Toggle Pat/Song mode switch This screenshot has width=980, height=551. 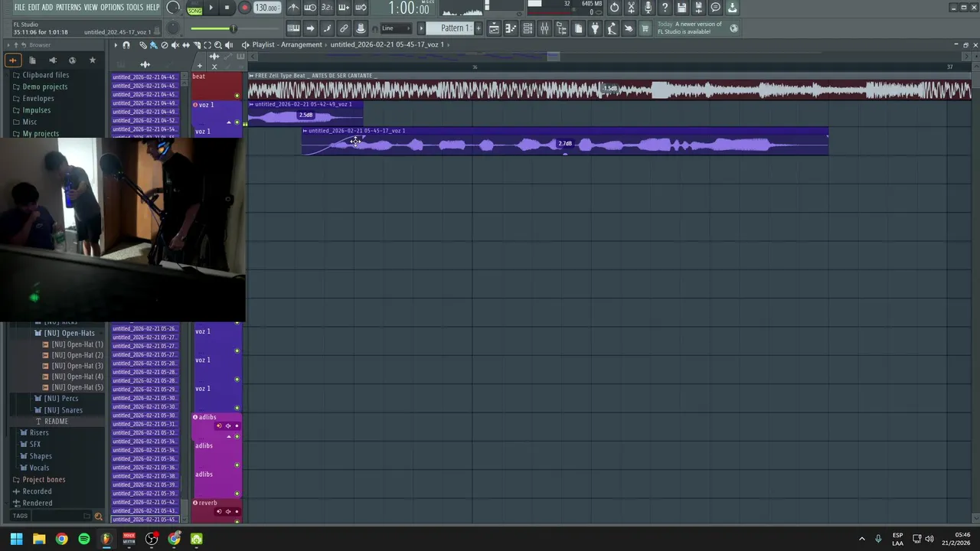click(194, 8)
